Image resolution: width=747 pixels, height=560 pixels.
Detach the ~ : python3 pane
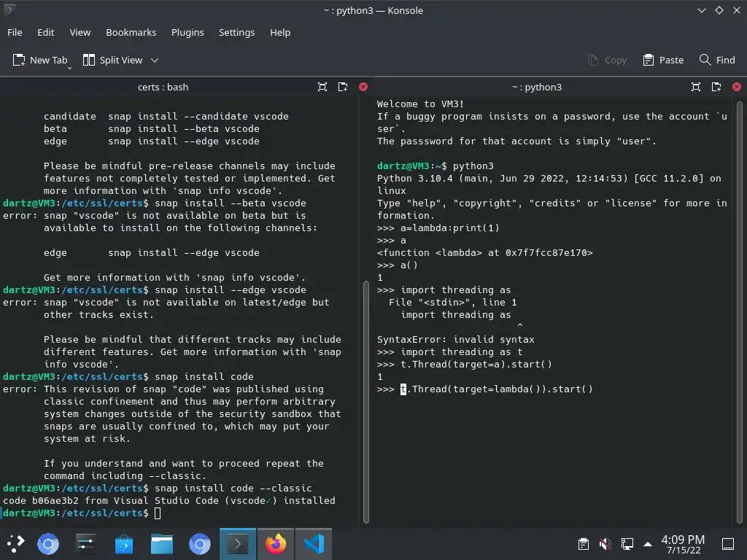coord(716,87)
